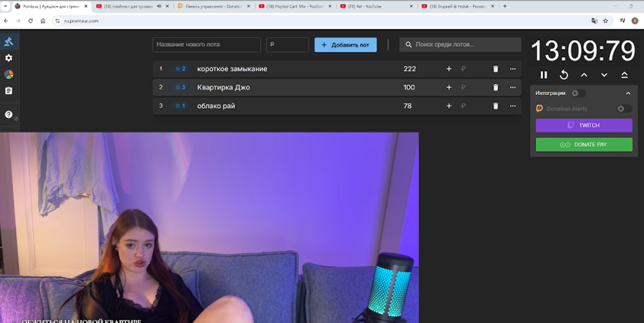644x323 pixels.
Task: Click lot name короткое замыкание
Action: pyautogui.click(x=232, y=69)
